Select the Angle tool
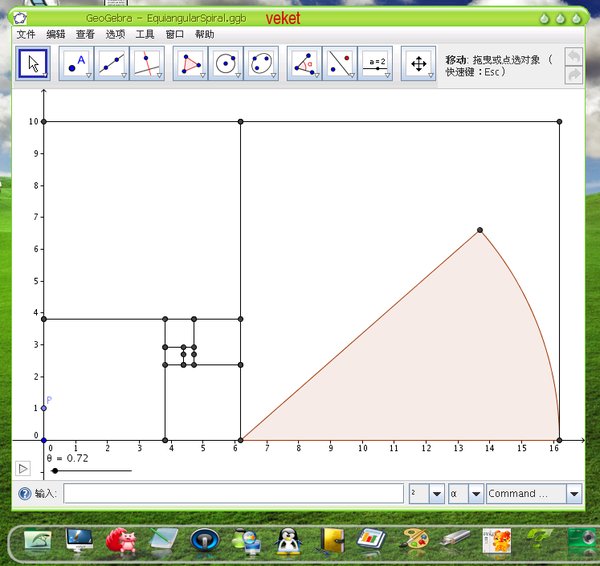Viewport: 600px width, 566px height. coord(304,63)
